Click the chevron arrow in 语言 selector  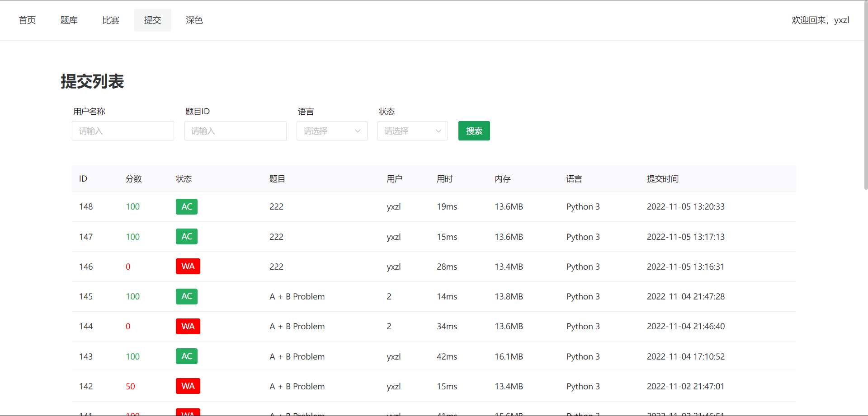[358, 131]
